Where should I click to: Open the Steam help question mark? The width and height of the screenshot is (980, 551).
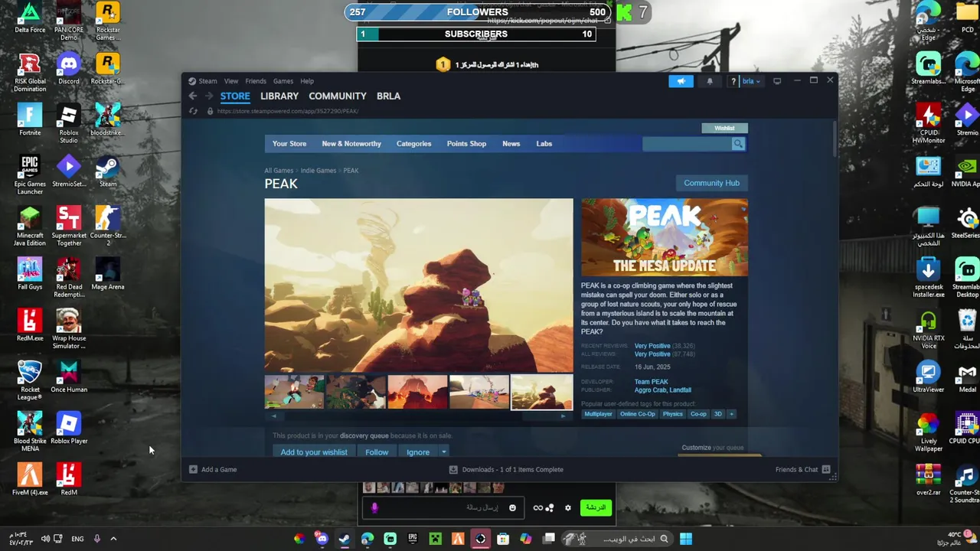pyautogui.click(x=733, y=81)
